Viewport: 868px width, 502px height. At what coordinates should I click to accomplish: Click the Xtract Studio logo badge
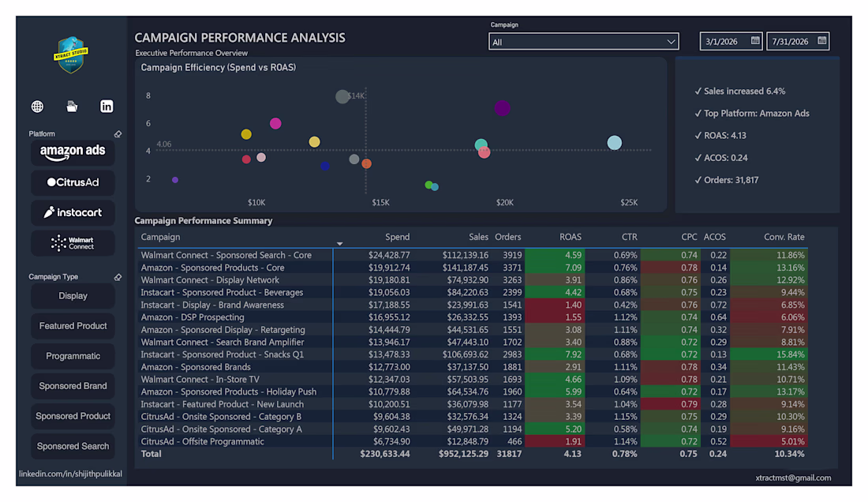coord(71,54)
